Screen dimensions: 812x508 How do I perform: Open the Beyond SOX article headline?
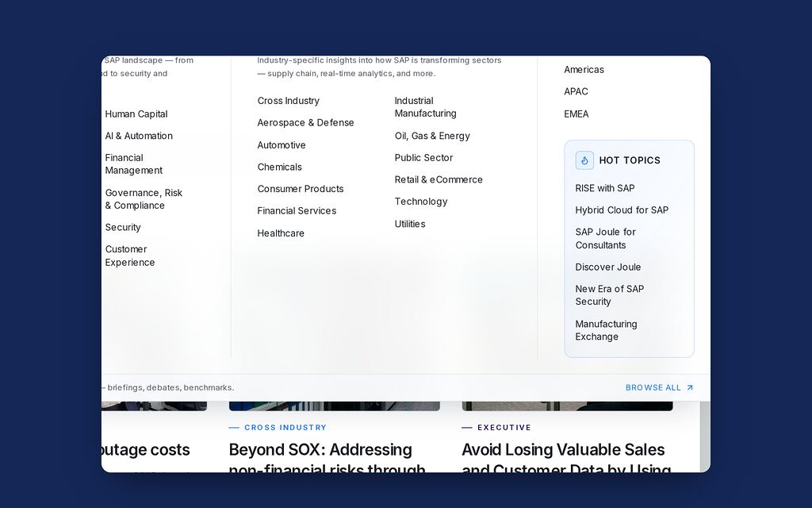click(x=327, y=460)
